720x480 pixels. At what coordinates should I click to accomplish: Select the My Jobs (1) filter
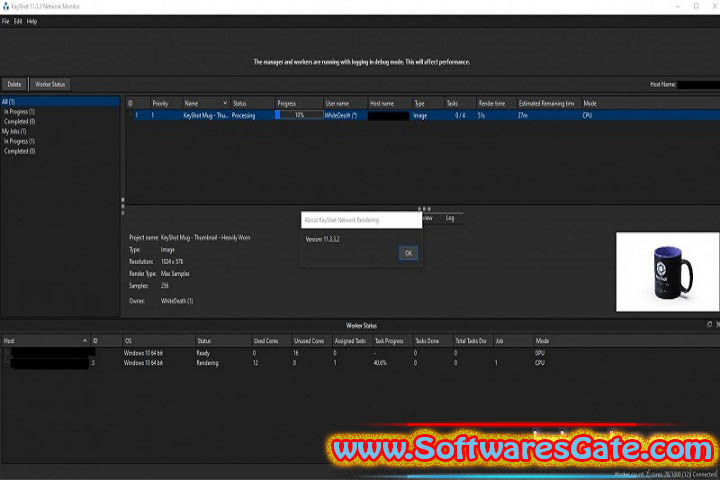pyautogui.click(x=14, y=131)
